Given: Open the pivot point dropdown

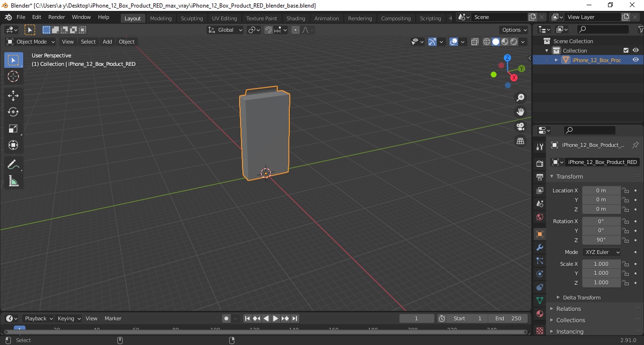Looking at the screenshot, I should [254, 30].
